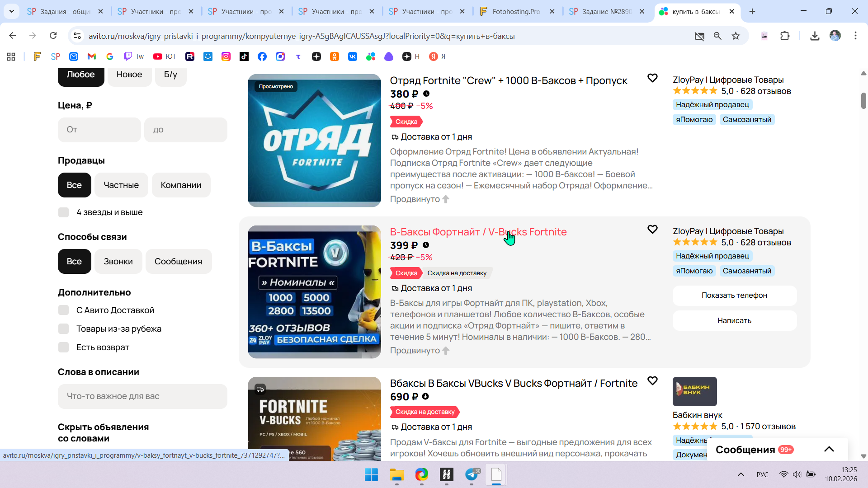Screen dimensions: 868x488
Task: Open Gmail bookmark in bookmarks bar
Action: [92, 56]
